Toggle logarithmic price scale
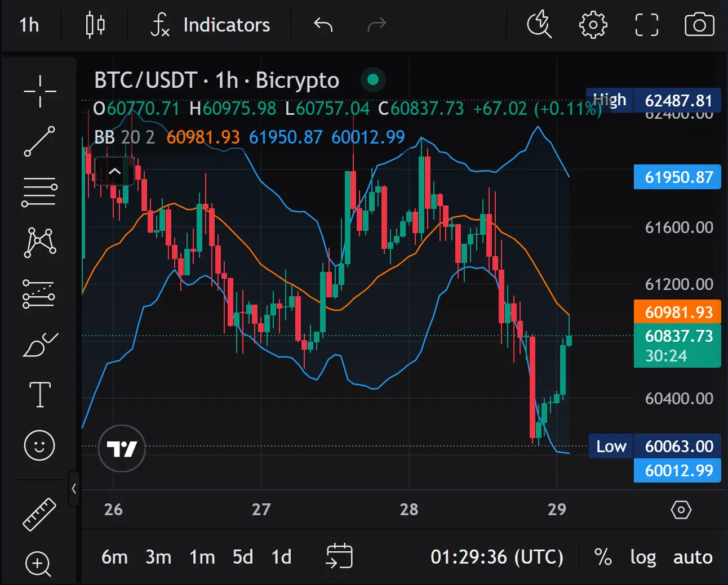This screenshot has width=728, height=585. (x=643, y=557)
